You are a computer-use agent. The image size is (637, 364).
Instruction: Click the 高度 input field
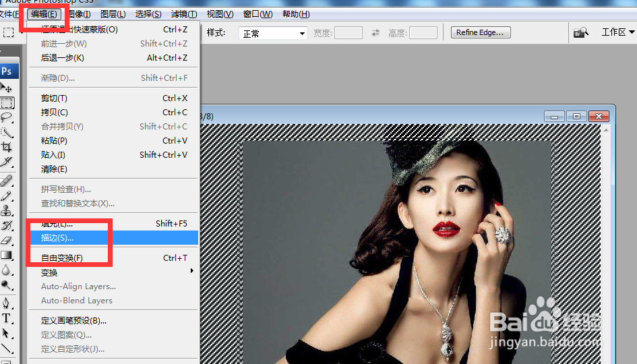click(423, 32)
